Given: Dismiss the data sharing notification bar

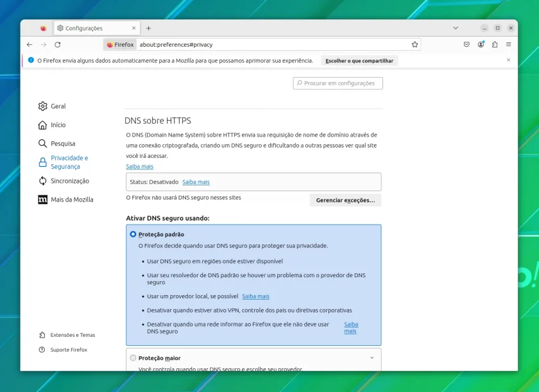Looking at the screenshot, I should pyautogui.click(x=508, y=60).
